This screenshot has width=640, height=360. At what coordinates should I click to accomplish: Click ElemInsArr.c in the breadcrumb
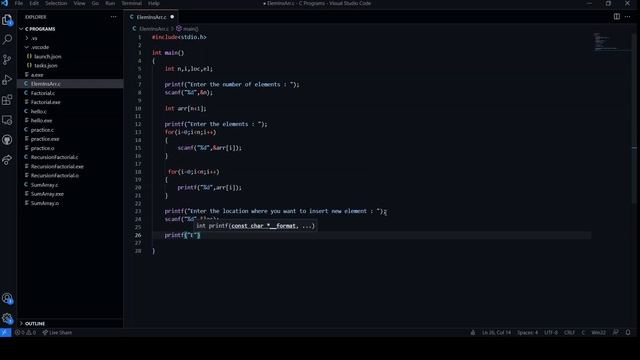(153, 29)
